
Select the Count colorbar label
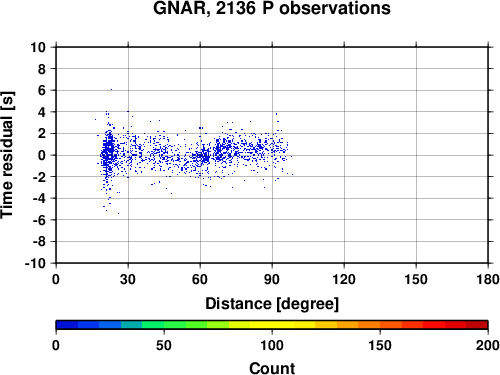click(x=272, y=368)
